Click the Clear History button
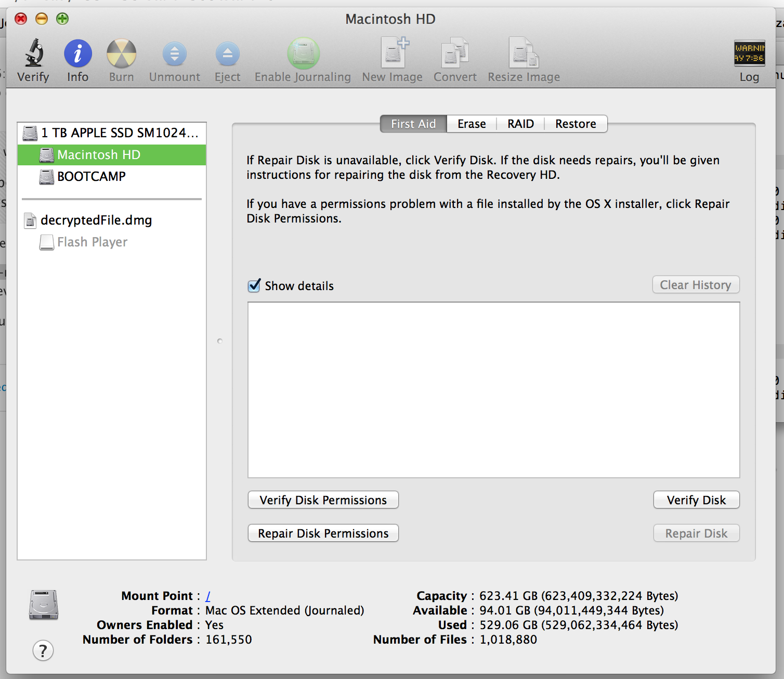784x679 pixels. 696,285
